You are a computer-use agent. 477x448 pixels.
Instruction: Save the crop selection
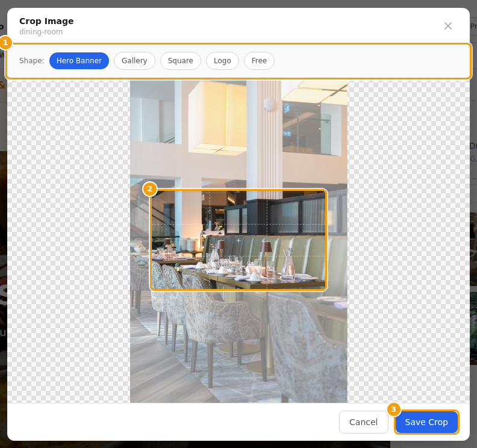(426, 422)
